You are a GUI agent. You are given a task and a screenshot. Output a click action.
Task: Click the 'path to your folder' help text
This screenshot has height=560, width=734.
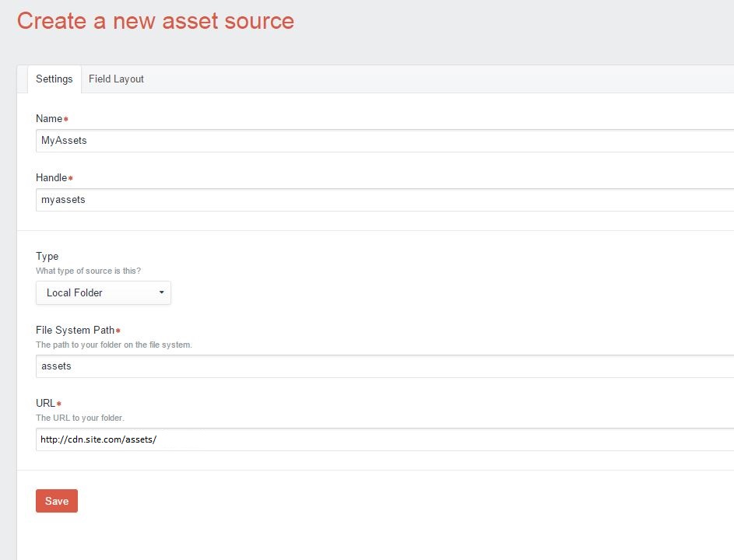pos(114,345)
